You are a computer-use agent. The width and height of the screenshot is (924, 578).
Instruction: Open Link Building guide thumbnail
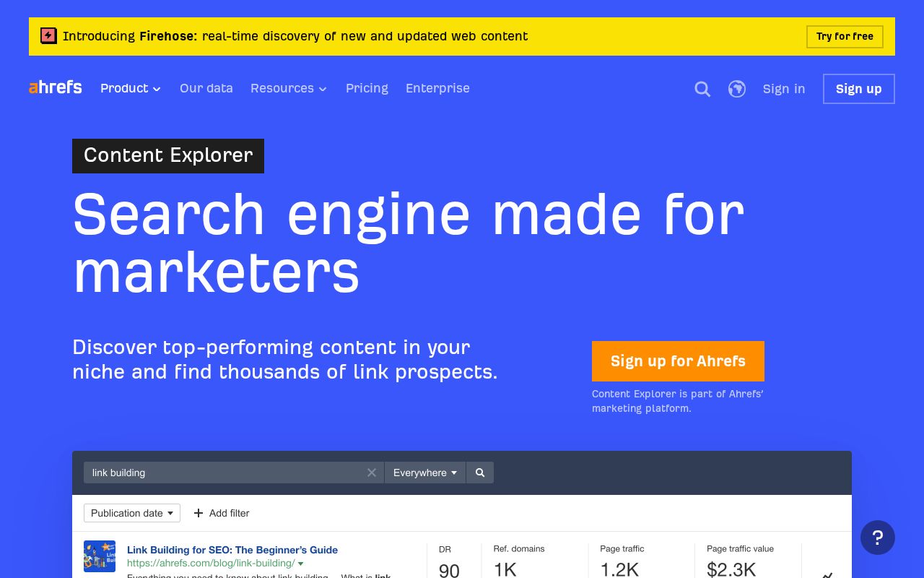[100, 557]
